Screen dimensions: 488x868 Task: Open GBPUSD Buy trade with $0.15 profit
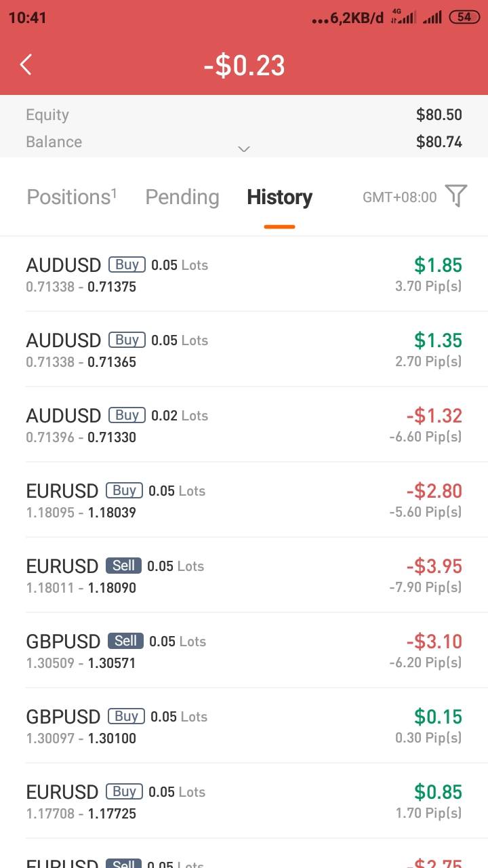pos(244,726)
